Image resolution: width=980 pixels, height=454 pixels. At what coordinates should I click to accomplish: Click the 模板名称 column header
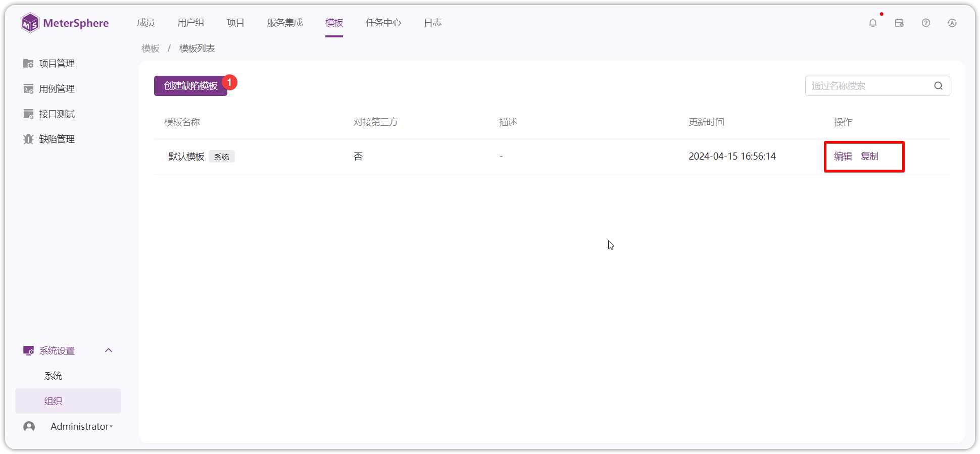[182, 122]
